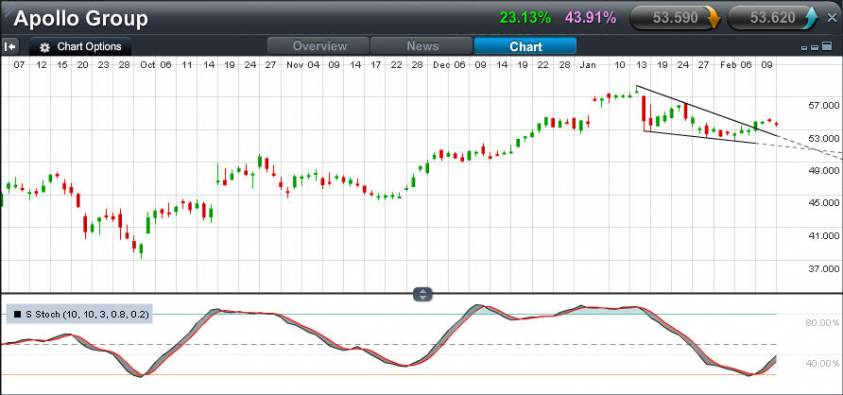Click the 49.000 price axis label
The width and height of the screenshot is (843, 395).
pyautogui.click(x=824, y=170)
